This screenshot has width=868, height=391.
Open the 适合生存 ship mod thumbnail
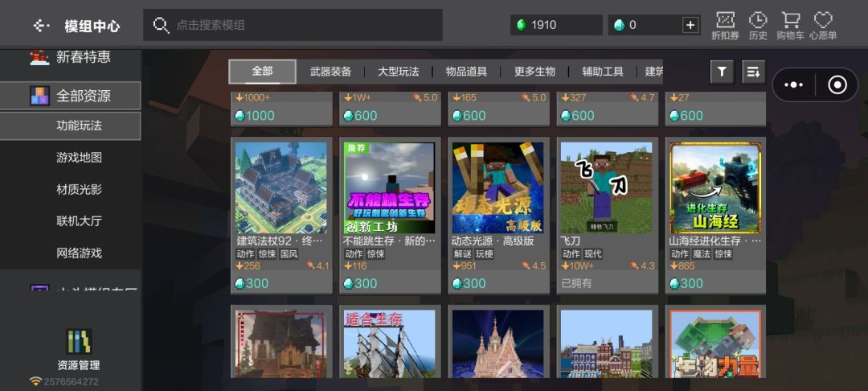pyautogui.click(x=390, y=344)
